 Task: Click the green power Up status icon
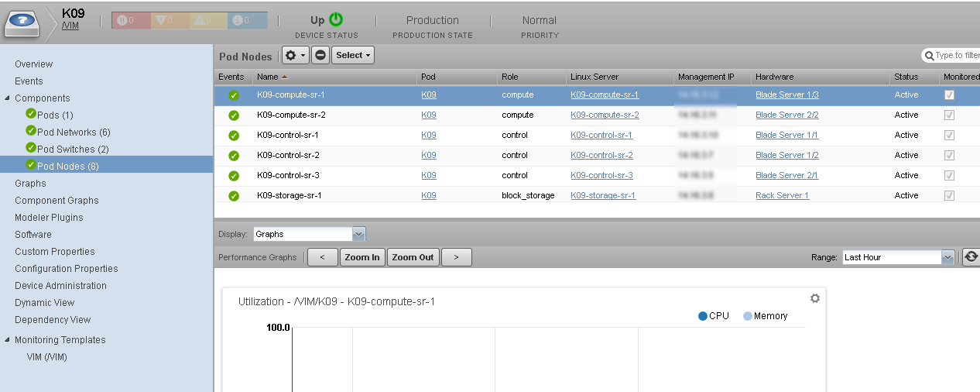[x=336, y=20]
